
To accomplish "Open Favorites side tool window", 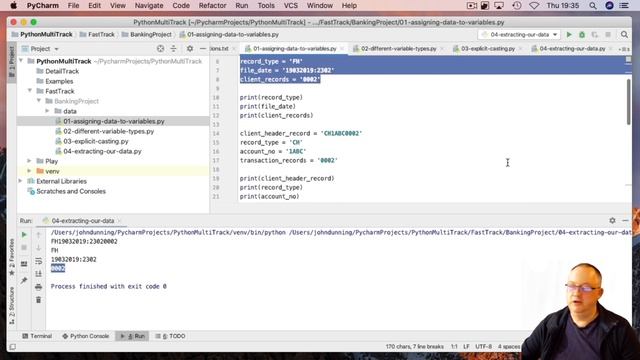I will (12, 256).
